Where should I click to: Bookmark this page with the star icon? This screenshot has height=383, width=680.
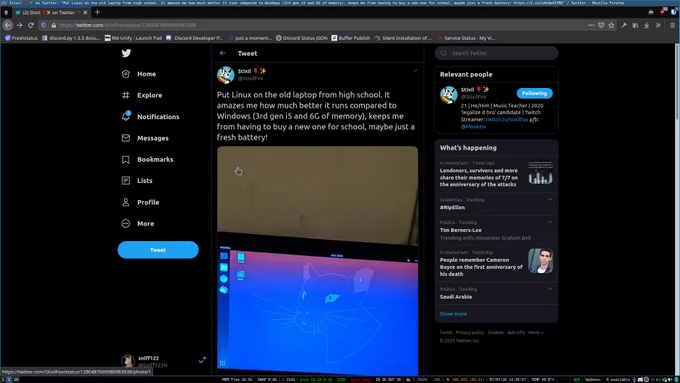pyautogui.click(x=611, y=25)
